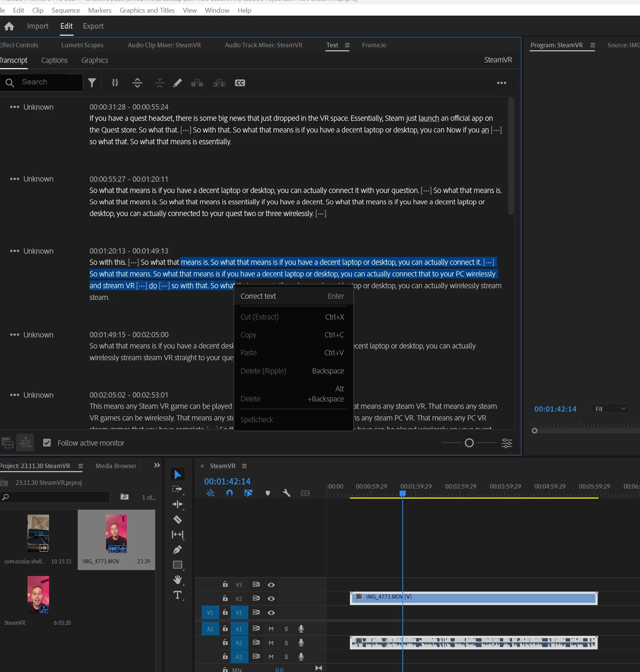
Task: Click the Program monitor timecode 00:01:42:14
Action: pyautogui.click(x=555, y=409)
